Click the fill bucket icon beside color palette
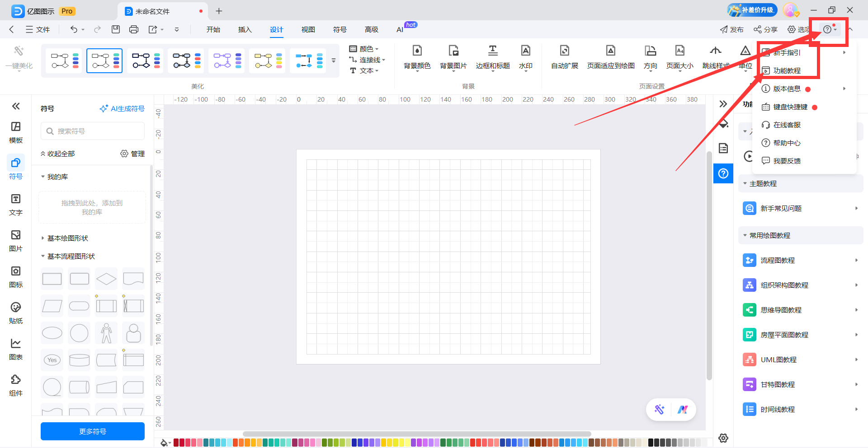The height and width of the screenshot is (448, 868). click(x=165, y=443)
